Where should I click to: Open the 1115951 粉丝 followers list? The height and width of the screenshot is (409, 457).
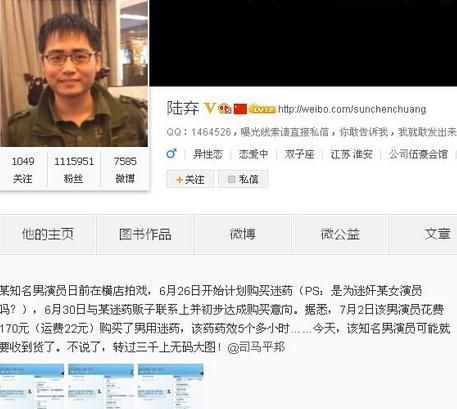74,170
